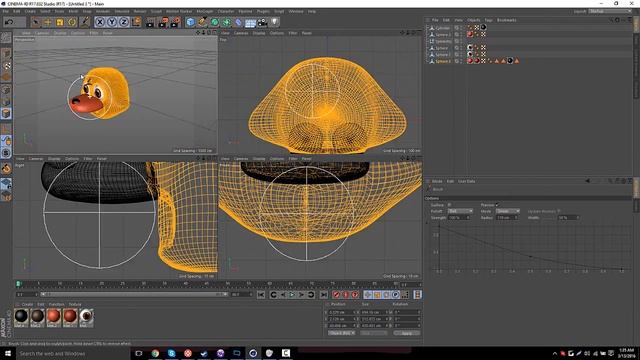Select the first black material swatch
This screenshot has width=640, height=360.
21,317
